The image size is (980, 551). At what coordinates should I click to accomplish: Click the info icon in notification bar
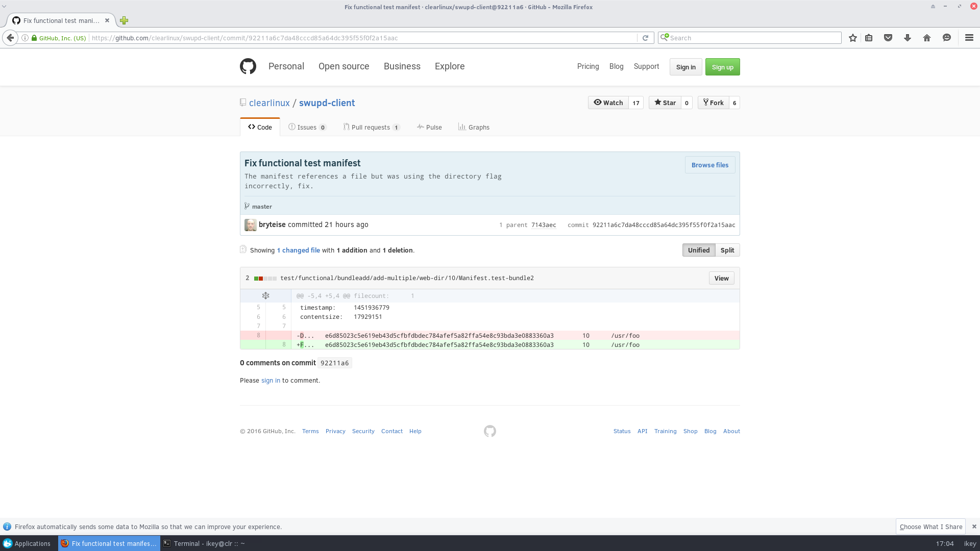point(7,527)
